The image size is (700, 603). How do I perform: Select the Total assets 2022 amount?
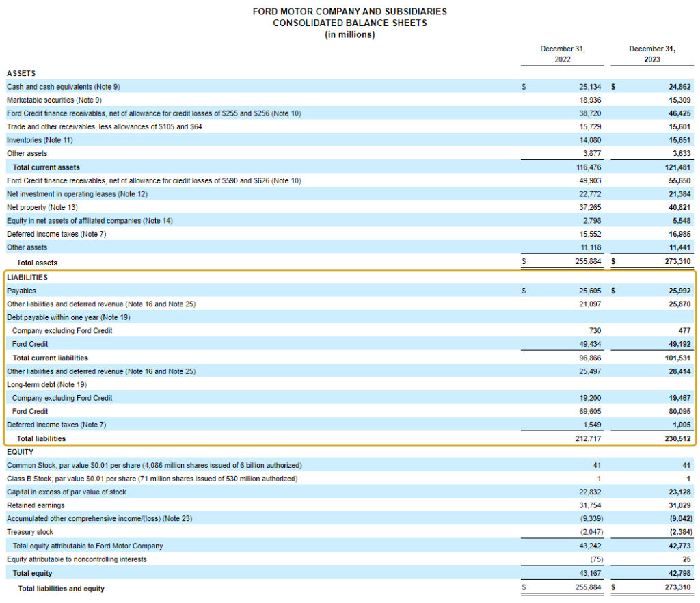tap(588, 261)
